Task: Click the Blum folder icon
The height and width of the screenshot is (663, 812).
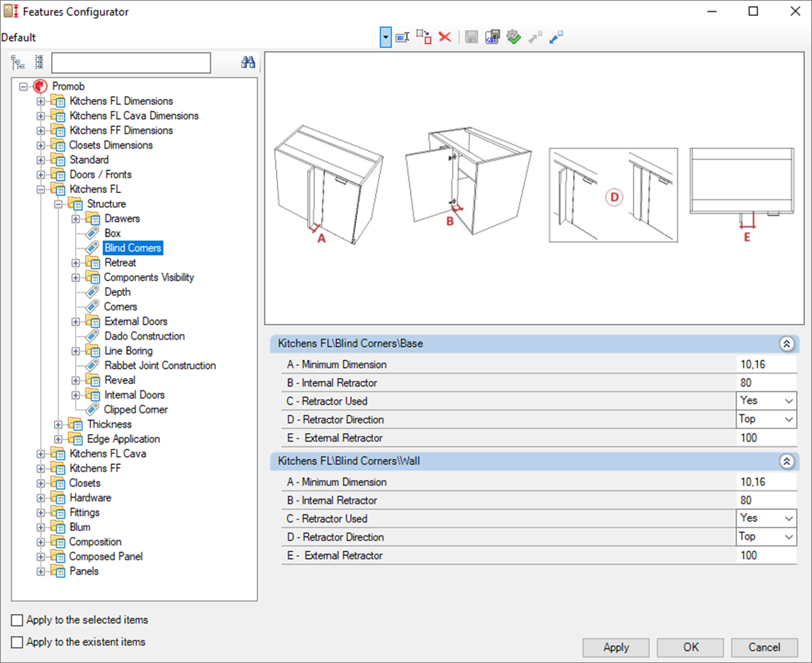Action: [58, 527]
